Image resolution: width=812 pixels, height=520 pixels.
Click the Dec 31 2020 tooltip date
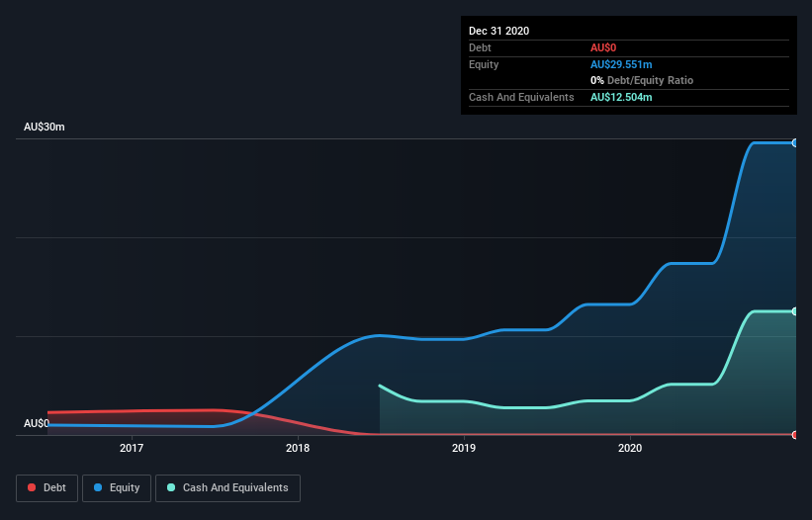pos(499,31)
